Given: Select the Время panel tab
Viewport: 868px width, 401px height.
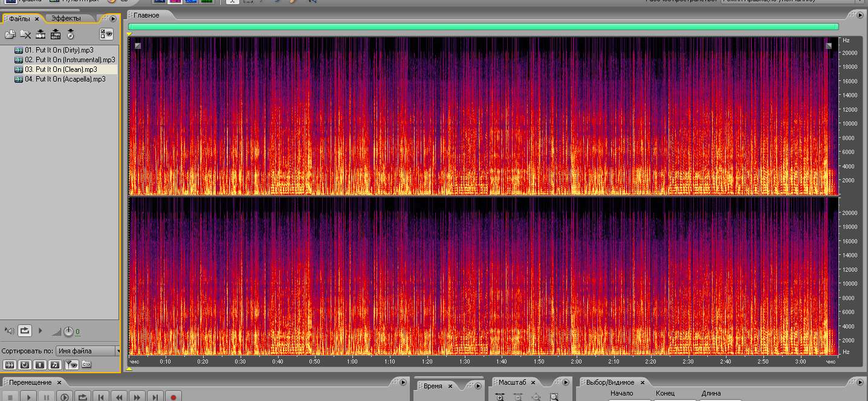Looking at the screenshot, I should point(433,386).
